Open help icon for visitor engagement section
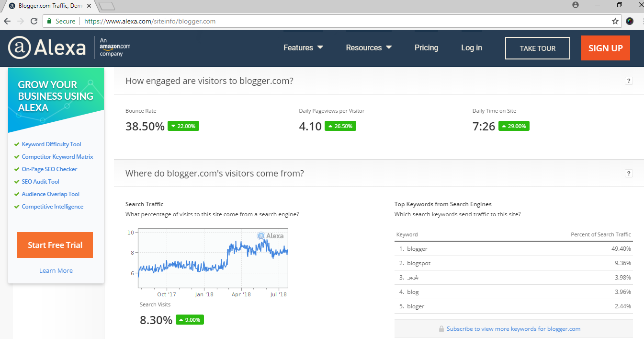The width and height of the screenshot is (644, 339). coord(629,81)
